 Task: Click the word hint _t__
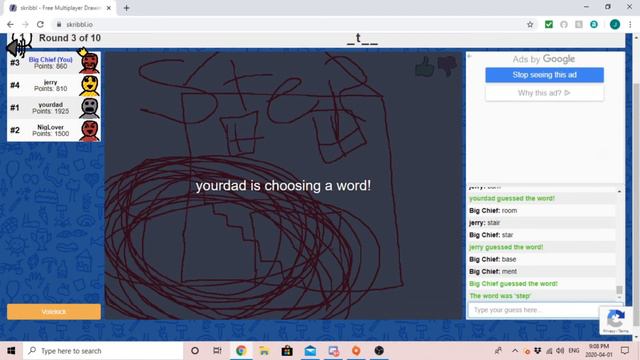362,39
